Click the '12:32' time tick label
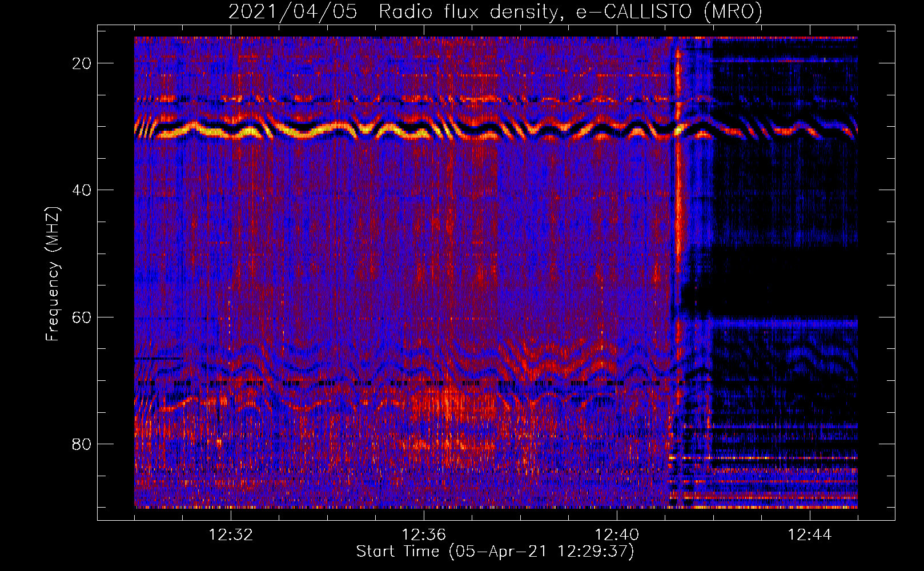 (x=231, y=535)
